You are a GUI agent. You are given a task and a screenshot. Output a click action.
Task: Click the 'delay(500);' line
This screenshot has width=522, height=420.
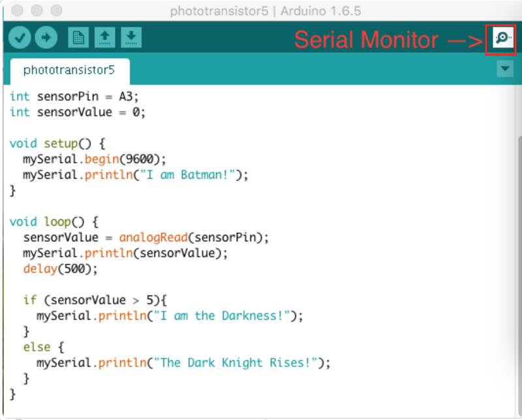[60, 269]
